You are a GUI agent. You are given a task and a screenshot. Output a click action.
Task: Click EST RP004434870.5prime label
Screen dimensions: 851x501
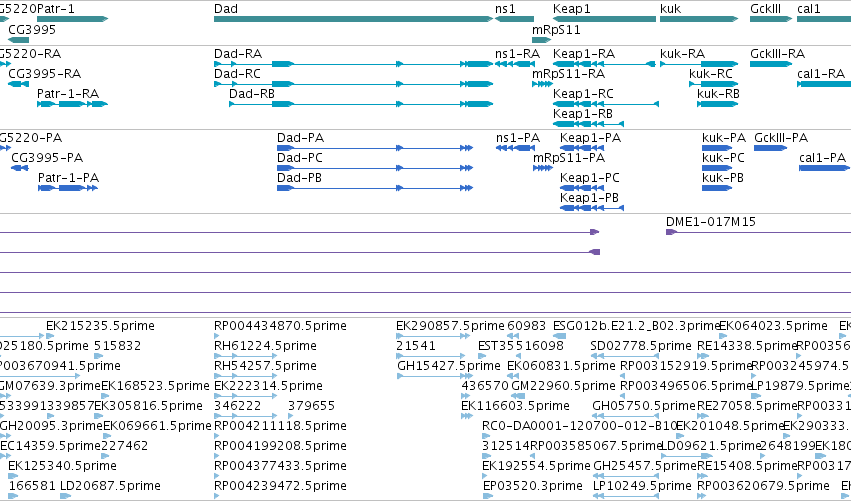(280, 326)
